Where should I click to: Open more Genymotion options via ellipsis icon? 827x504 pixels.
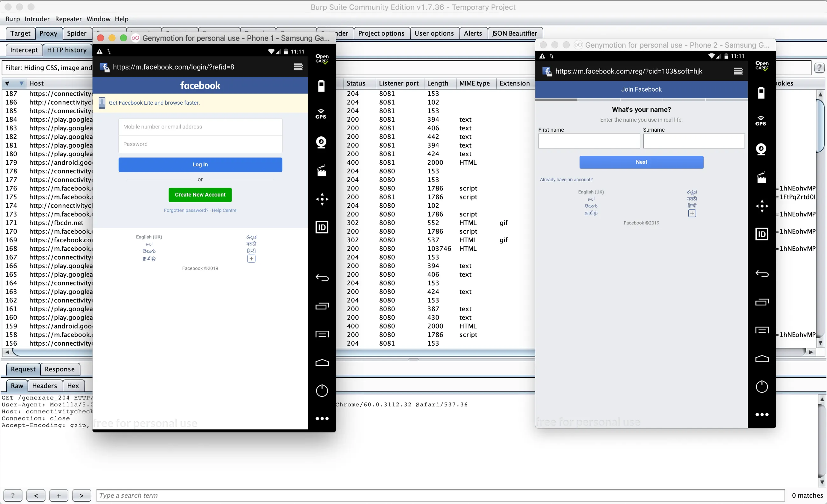pos(322,418)
